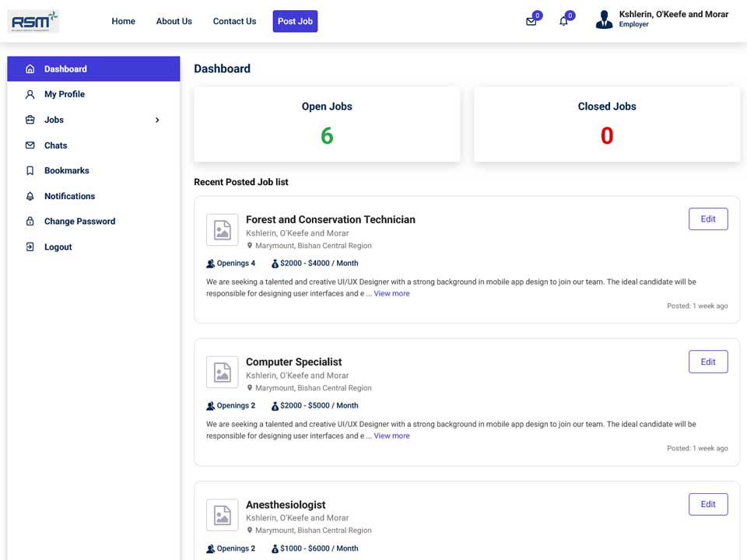Click the money bag icon beside $1000 - $6000
This screenshot has height=560, width=747.
[275, 548]
